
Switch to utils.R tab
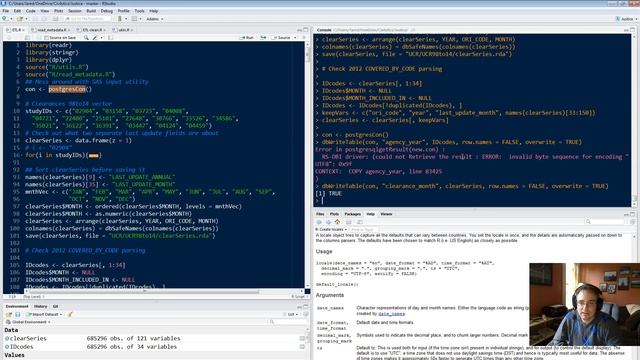pos(124,30)
